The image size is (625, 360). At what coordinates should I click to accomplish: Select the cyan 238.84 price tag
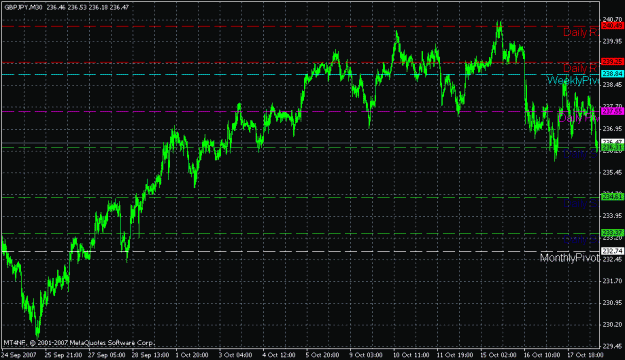[612, 74]
